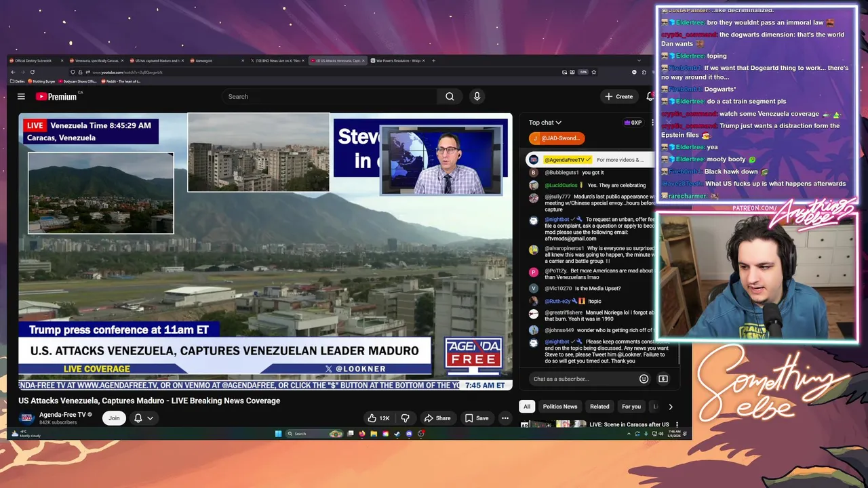Click the Agenda-Free TV channel avatar

26,418
